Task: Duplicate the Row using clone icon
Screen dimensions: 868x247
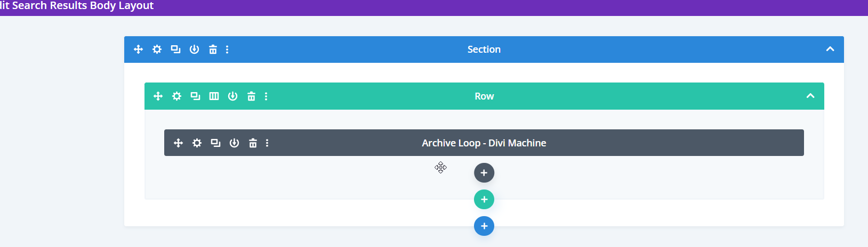Action: click(x=195, y=96)
